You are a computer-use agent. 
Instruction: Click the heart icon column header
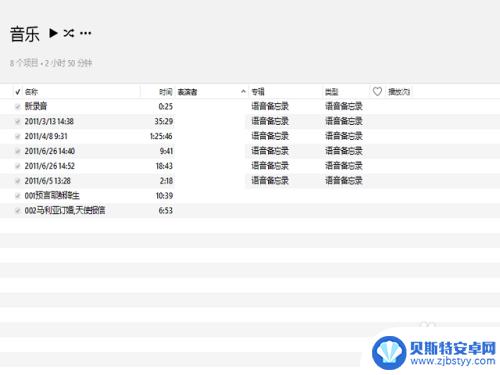(377, 91)
